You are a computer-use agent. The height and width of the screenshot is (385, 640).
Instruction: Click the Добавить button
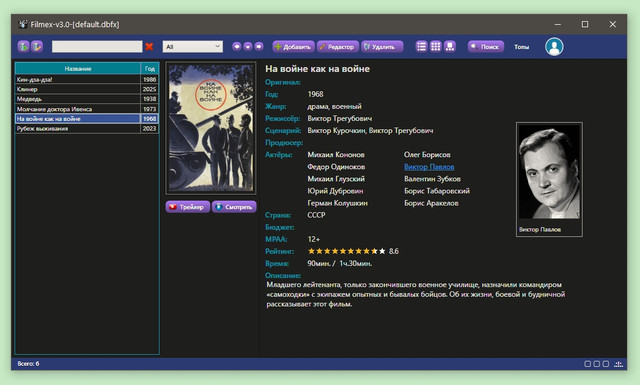[293, 47]
